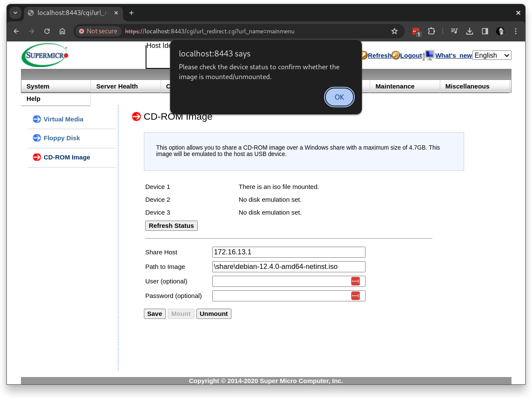
Task: Click the home icon in browser toolbar
Action: click(62, 31)
